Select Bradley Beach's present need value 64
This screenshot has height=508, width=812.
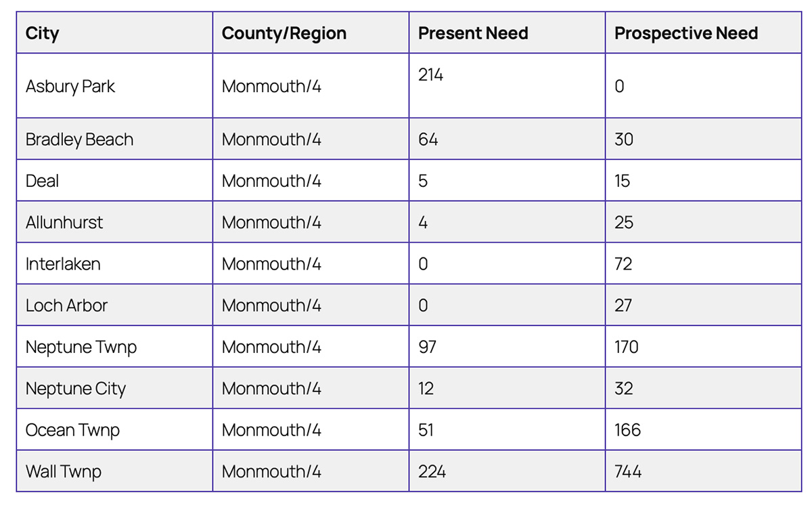pos(428,140)
